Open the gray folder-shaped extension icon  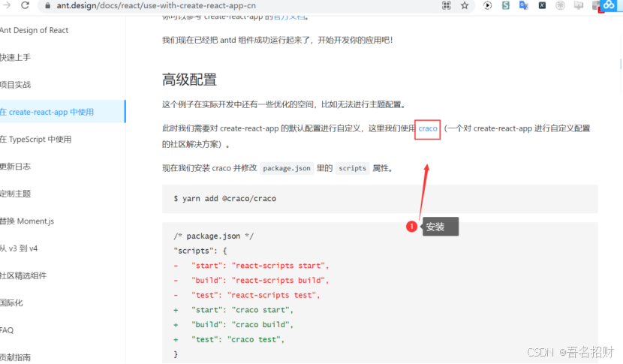pyautogui.click(x=579, y=5)
